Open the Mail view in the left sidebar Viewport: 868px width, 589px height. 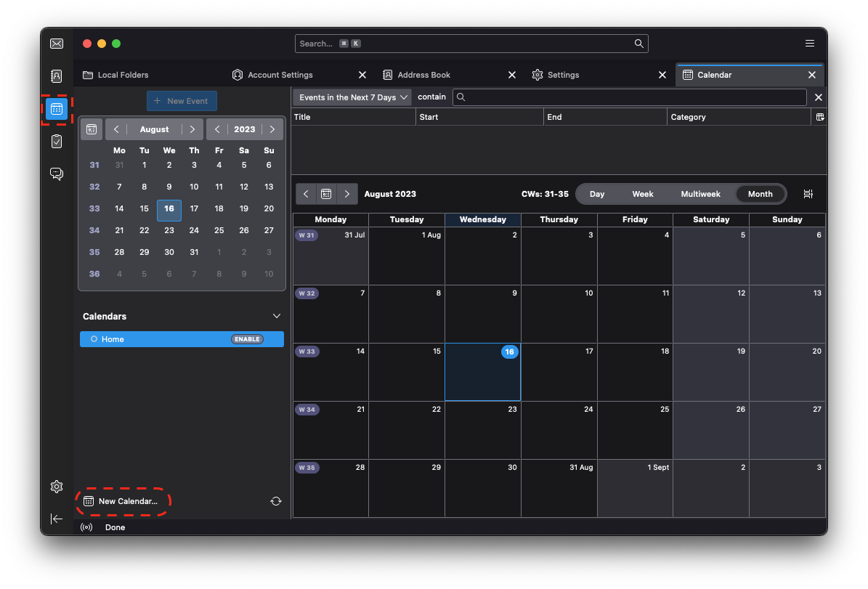57,44
